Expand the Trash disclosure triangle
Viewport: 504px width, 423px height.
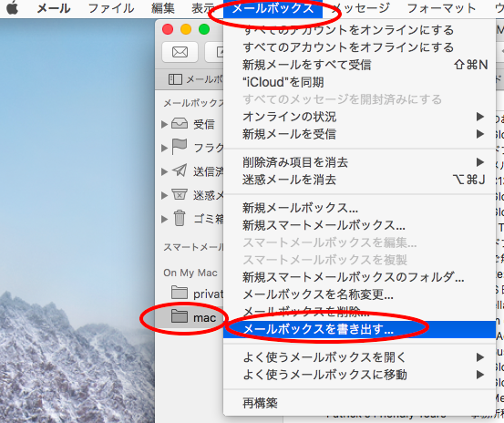click(165, 219)
